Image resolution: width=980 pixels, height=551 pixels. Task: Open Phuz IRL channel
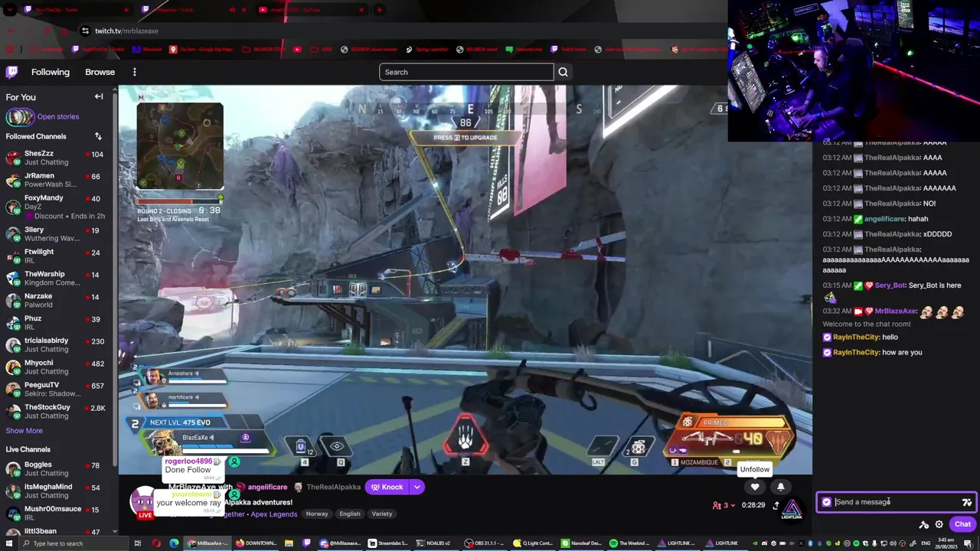coord(55,323)
